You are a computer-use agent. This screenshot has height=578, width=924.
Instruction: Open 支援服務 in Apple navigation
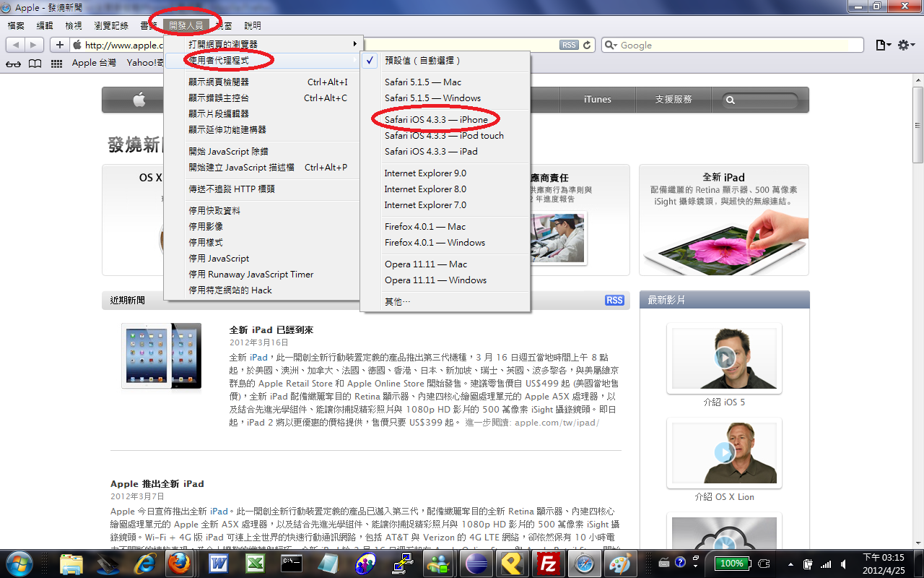(674, 100)
